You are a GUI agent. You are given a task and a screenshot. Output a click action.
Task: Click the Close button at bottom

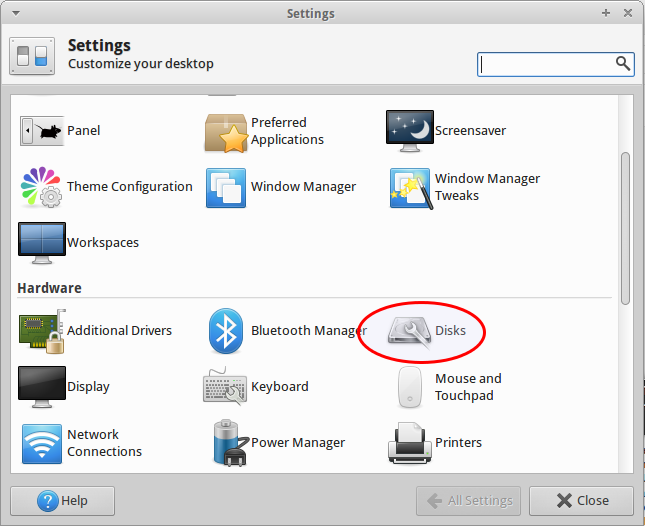coord(581,501)
